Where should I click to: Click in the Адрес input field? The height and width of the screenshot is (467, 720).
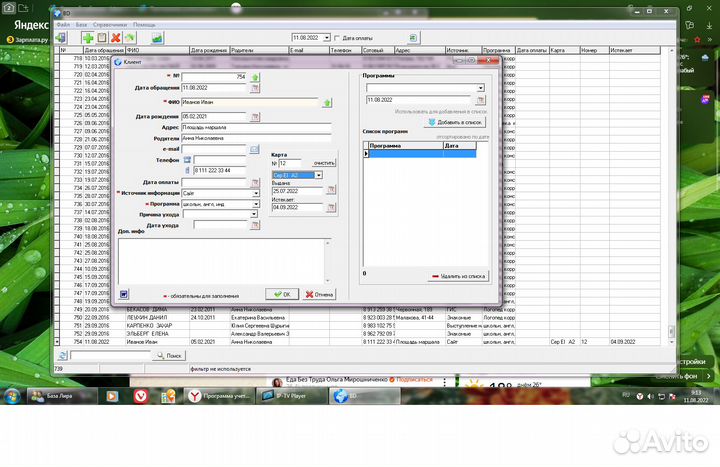click(255, 128)
